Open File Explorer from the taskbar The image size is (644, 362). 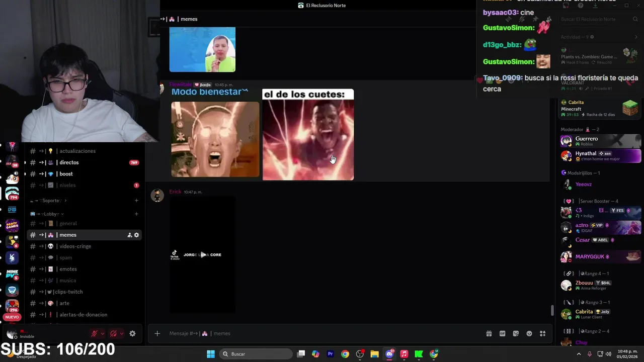pyautogui.click(x=374, y=354)
